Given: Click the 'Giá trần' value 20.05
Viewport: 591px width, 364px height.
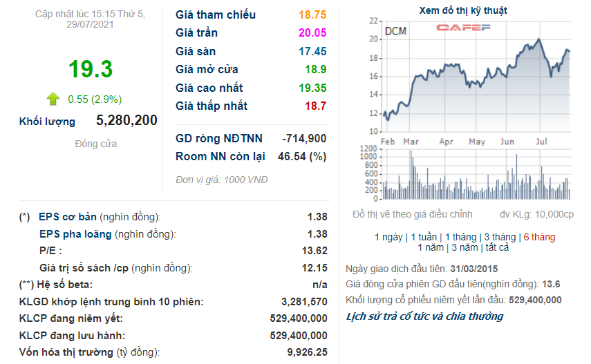Looking at the screenshot, I should point(312,33).
